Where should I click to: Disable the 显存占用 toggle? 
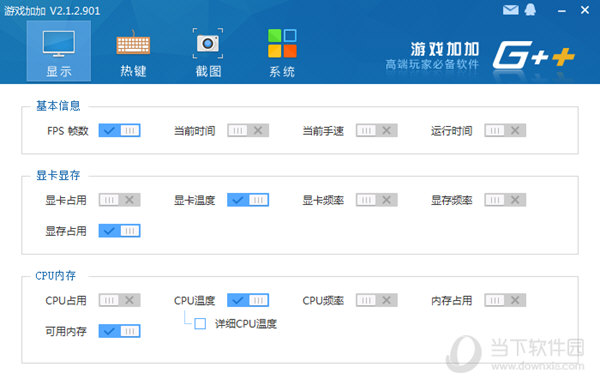(x=119, y=231)
